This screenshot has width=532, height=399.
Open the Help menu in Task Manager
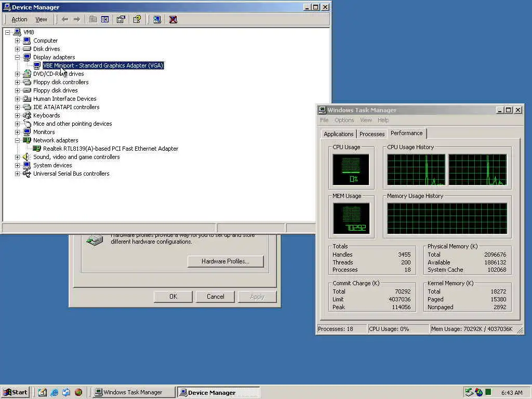[383, 120]
